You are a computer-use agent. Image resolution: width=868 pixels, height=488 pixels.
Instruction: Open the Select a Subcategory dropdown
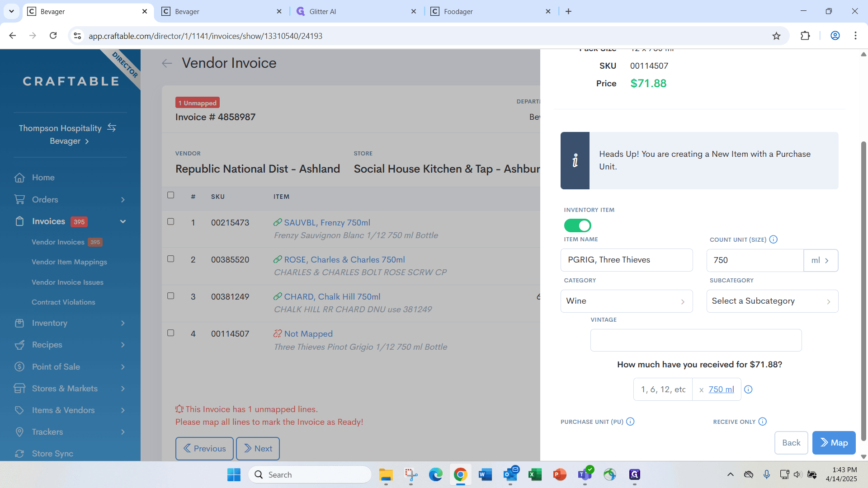(772, 301)
